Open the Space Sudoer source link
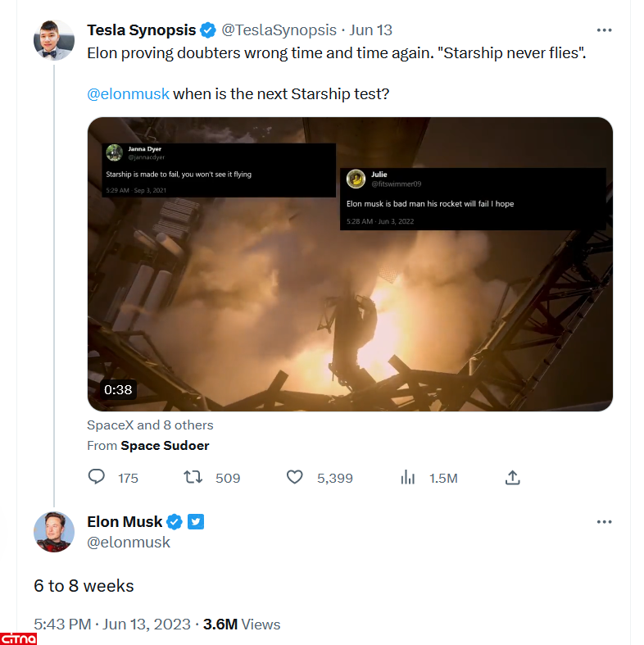This screenshot has width=644, height=645. (165, 446)
